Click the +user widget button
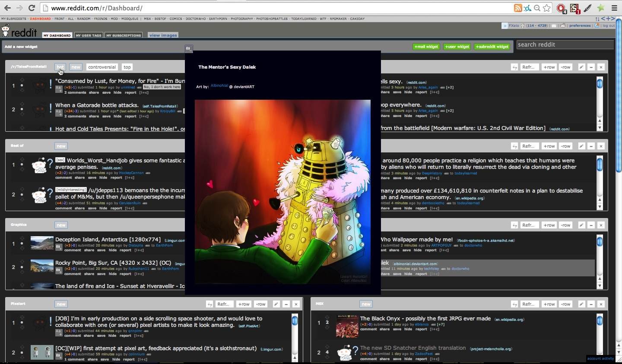The image size is (622, 364). click(457, 47)
